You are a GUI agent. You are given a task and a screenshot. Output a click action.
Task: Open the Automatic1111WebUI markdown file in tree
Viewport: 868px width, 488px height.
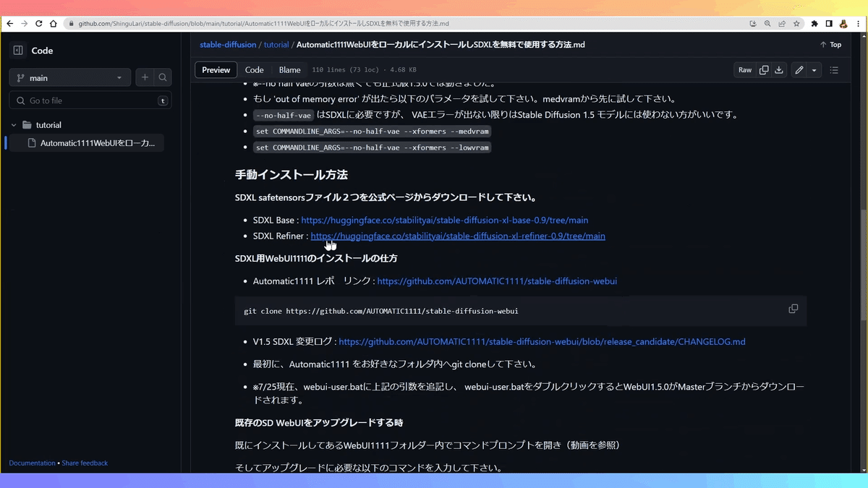[97, 143]
